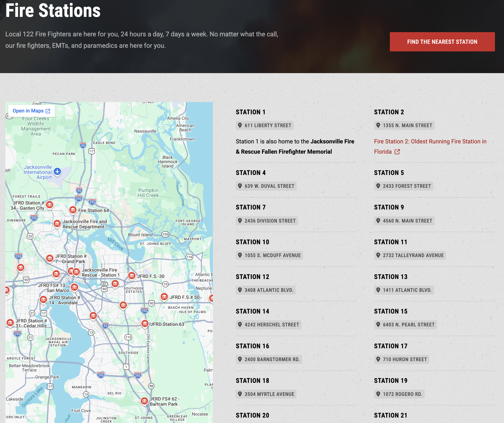504x423 pixels.
Task: Click the Station 2 heading
Action: tap(389, 112)
